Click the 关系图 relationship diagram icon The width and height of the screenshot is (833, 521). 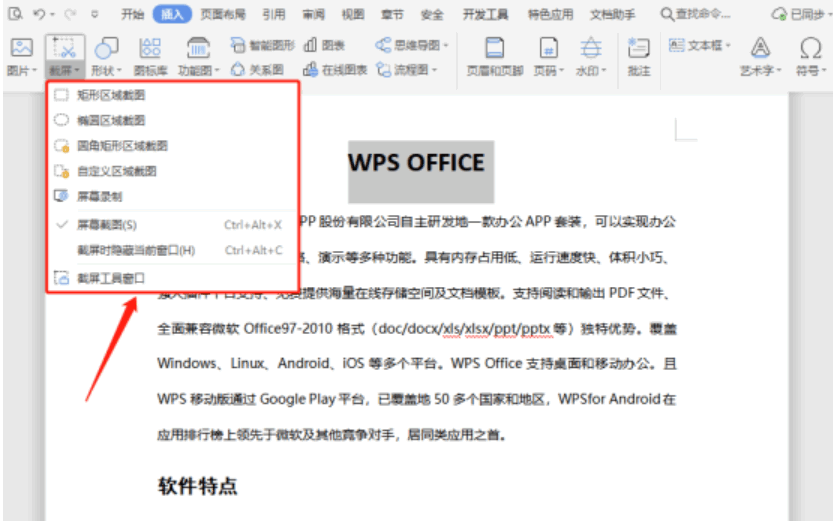(x=237, y=69)
